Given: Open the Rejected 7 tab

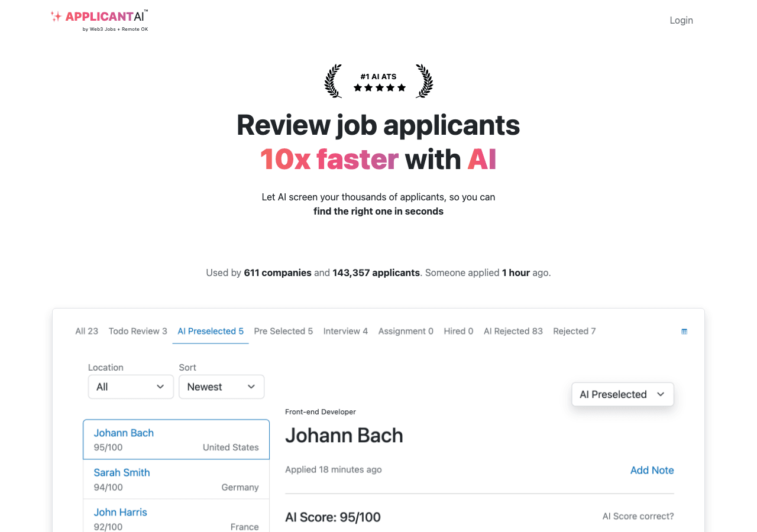Looking at the screenshot, I should pyautogui.click(x=574, y=331).
